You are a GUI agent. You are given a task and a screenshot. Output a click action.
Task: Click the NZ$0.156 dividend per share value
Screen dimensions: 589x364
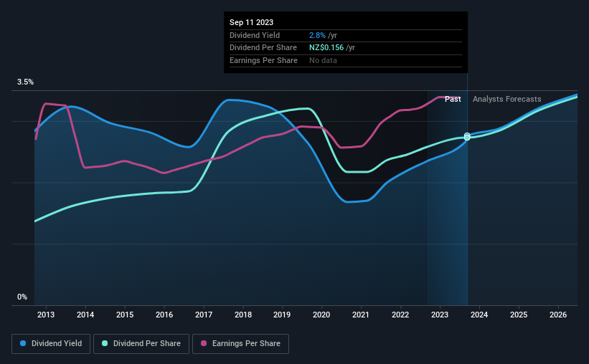click(326, 48)
